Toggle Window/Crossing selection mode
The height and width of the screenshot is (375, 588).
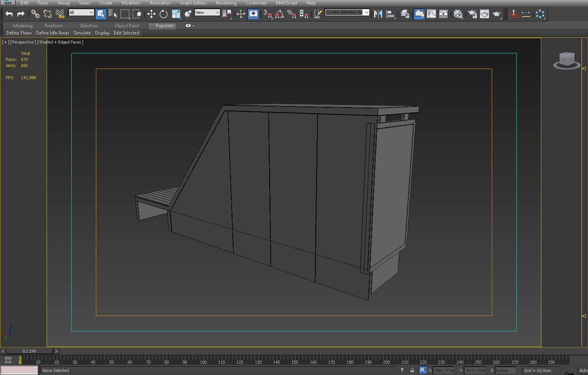tap(137, 14)
